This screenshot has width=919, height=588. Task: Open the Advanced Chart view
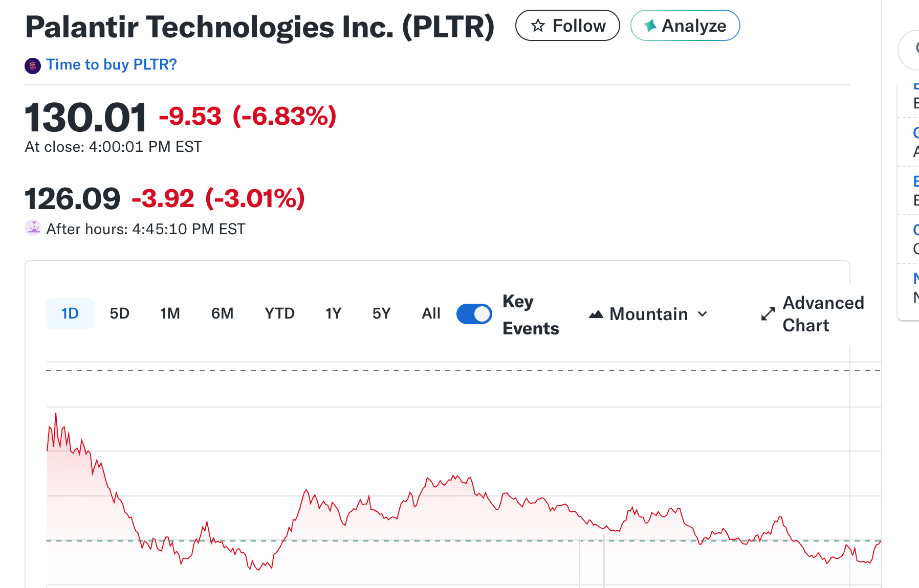click(823, 314)
